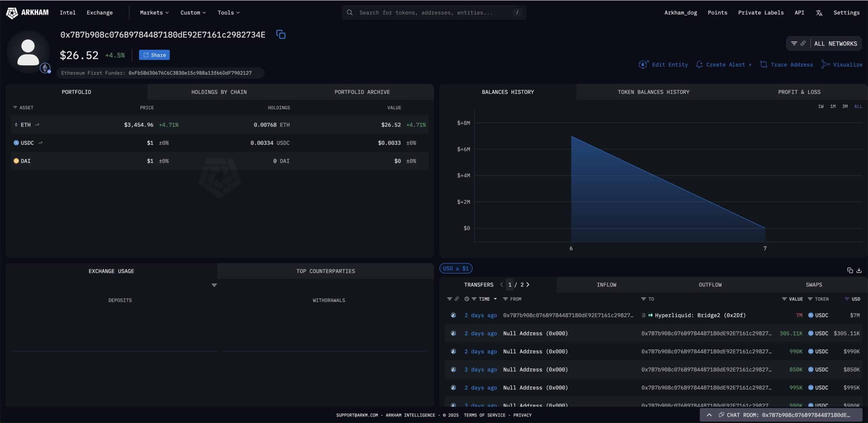
Task: Open the Tools dropdown
Action: pos(228,13)
